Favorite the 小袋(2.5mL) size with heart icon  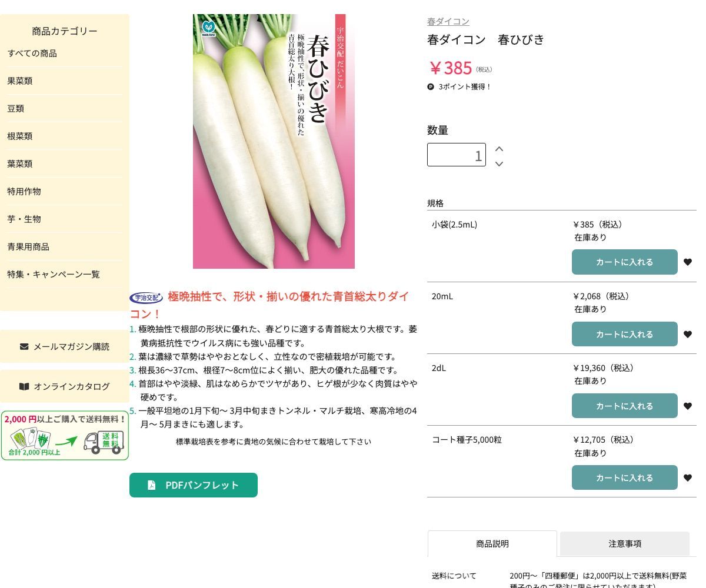(x=687, y=262)
